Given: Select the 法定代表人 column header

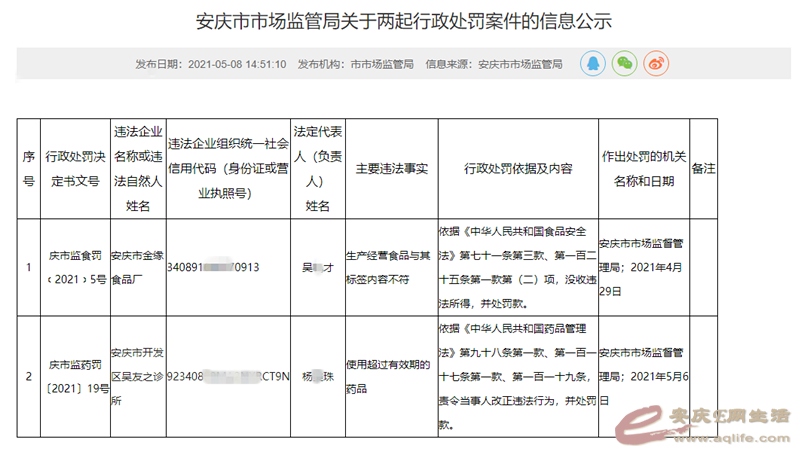Looking at the screenshot, I should point(318,169).
